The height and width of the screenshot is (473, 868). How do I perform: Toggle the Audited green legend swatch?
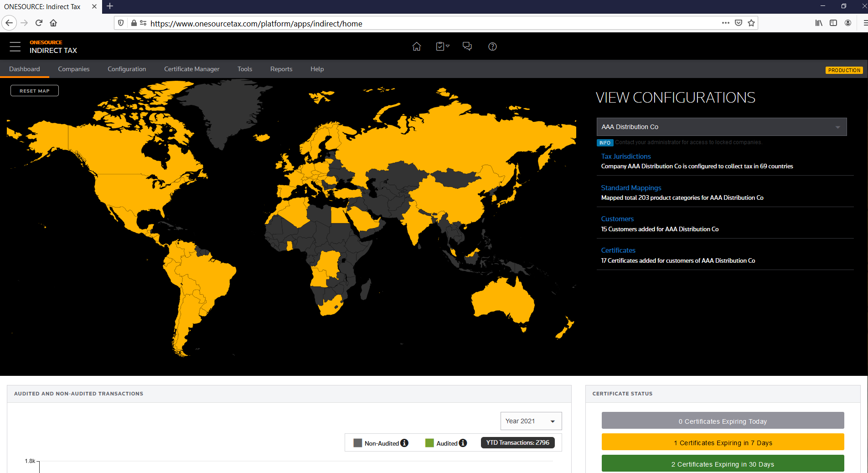(429, 443)
